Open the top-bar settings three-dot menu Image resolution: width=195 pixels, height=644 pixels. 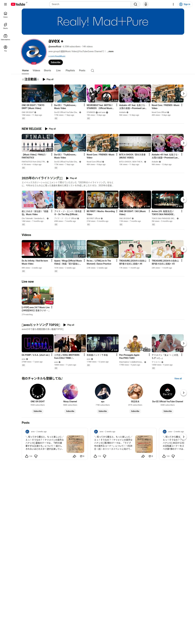(173, 4)
